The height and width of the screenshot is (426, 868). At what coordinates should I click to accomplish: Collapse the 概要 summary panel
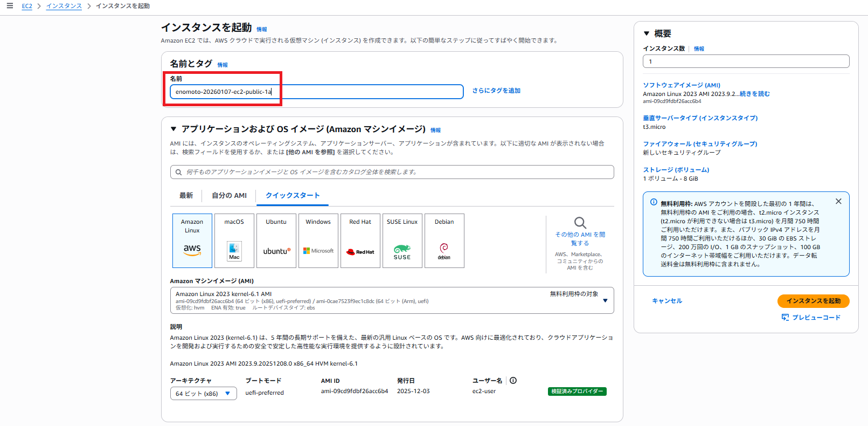click(x=647, y=33)
